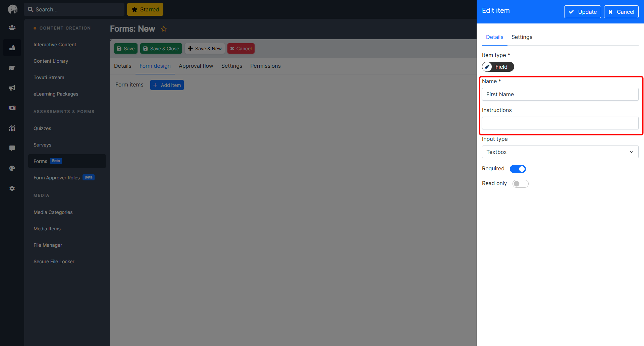The image size is (644, 346).
Task: Switch to the Settings tab in Edit item
Action: pyautogui.click(x=522, y=37)
